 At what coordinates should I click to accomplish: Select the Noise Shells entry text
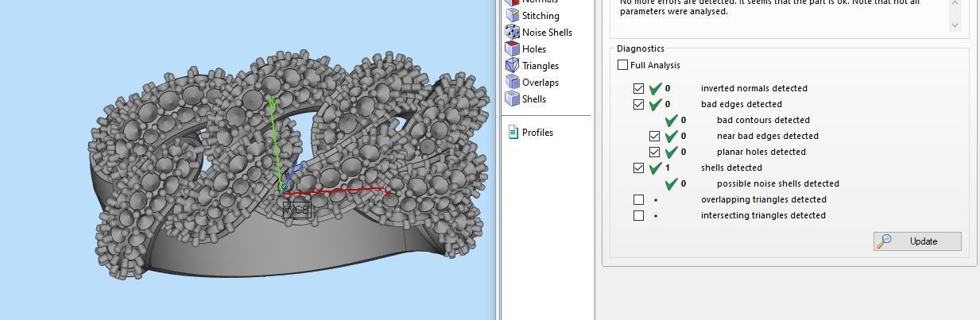[x=547, y=33]
